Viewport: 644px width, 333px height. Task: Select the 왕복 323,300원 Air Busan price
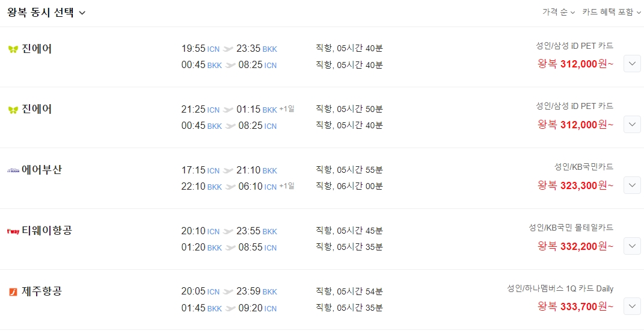[575, 185]
